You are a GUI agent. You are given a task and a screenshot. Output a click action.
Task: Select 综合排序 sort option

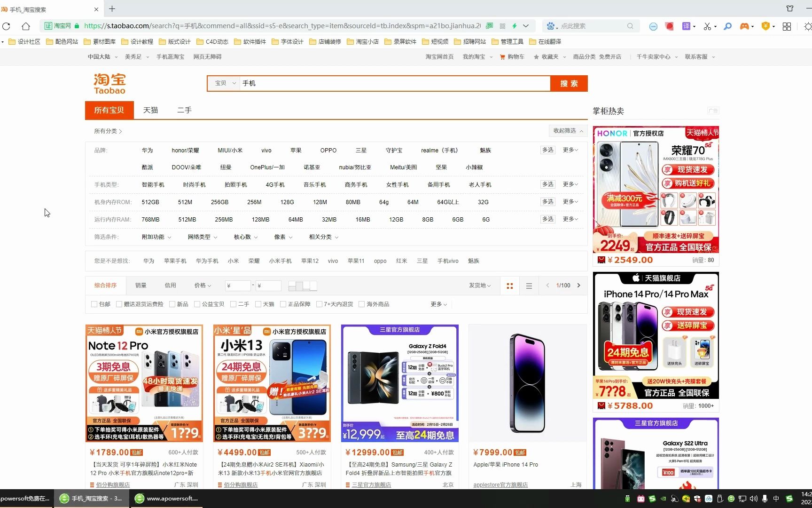[x=105, y=286]
